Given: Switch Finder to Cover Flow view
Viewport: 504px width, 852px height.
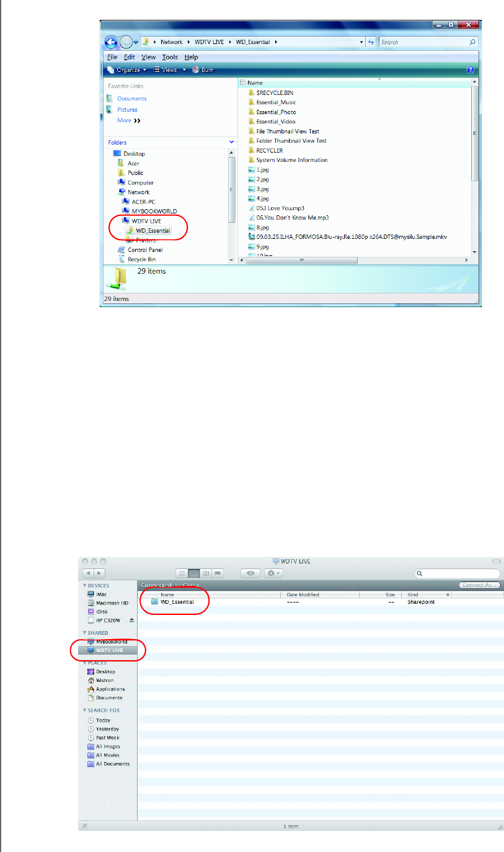Looking at the screenshot, I should [x=218, y=573].
